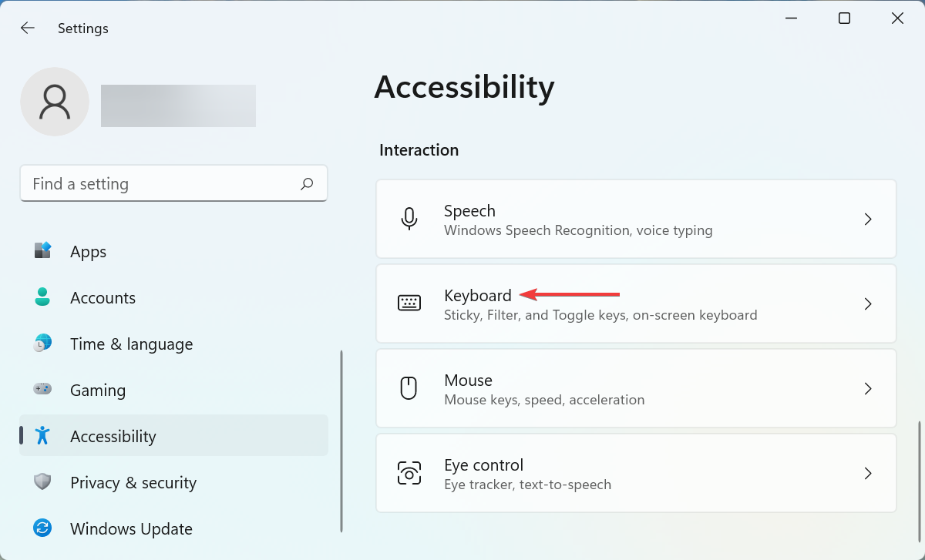Close the Settings window
This screenshot has height=560, width=925.
897,18
